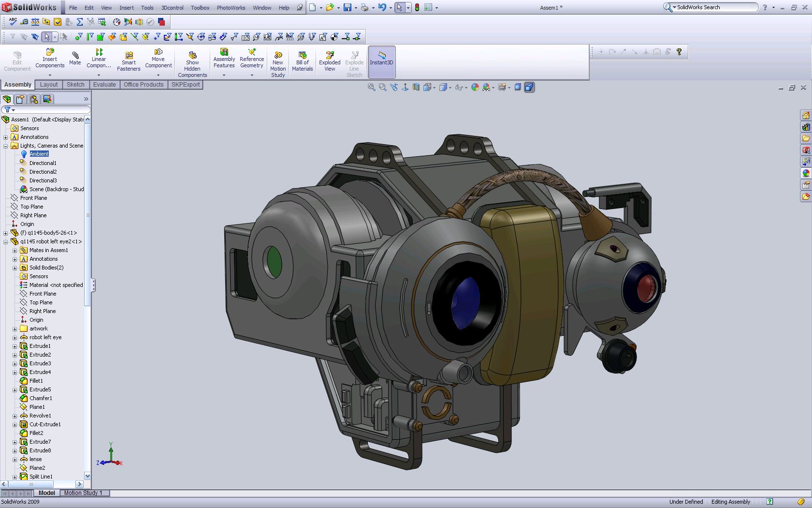Switch to the Evaluate tab
The image size is (812, 508).
[x=104, y=85]
